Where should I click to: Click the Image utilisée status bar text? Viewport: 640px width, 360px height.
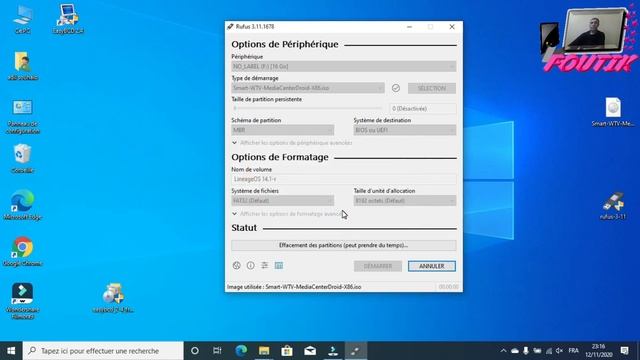294,287
